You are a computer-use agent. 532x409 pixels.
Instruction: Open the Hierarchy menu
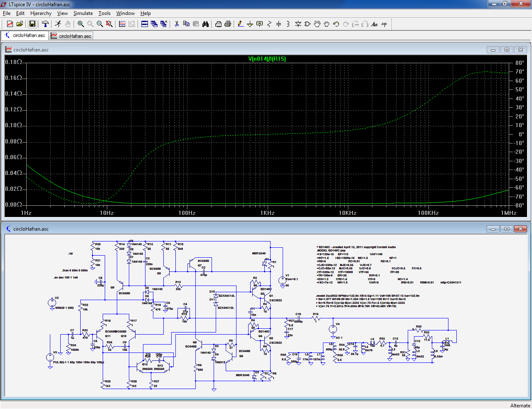point(41,13)
